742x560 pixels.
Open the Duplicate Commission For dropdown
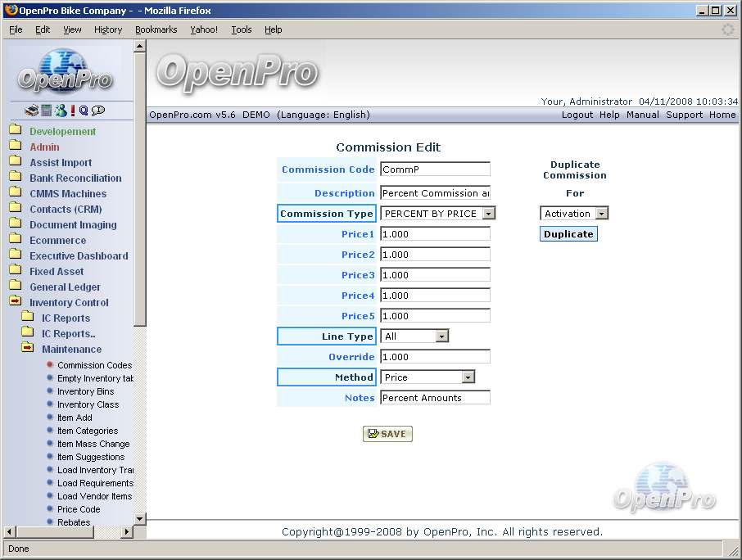pos(601,214)
